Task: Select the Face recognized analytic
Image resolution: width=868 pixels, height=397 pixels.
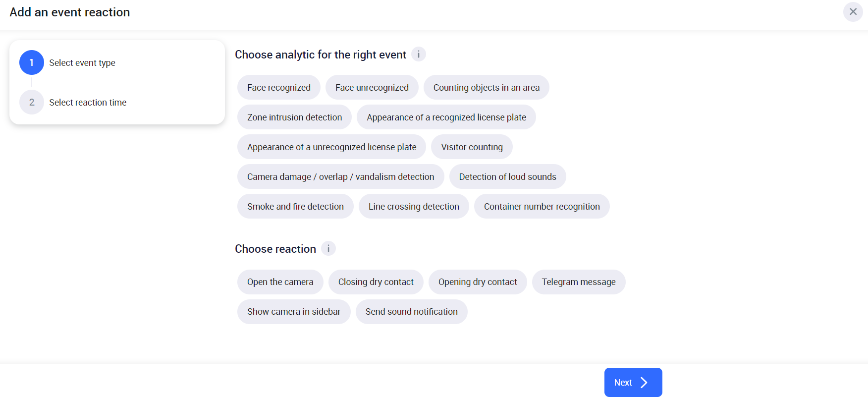Action: coord(278,88)
